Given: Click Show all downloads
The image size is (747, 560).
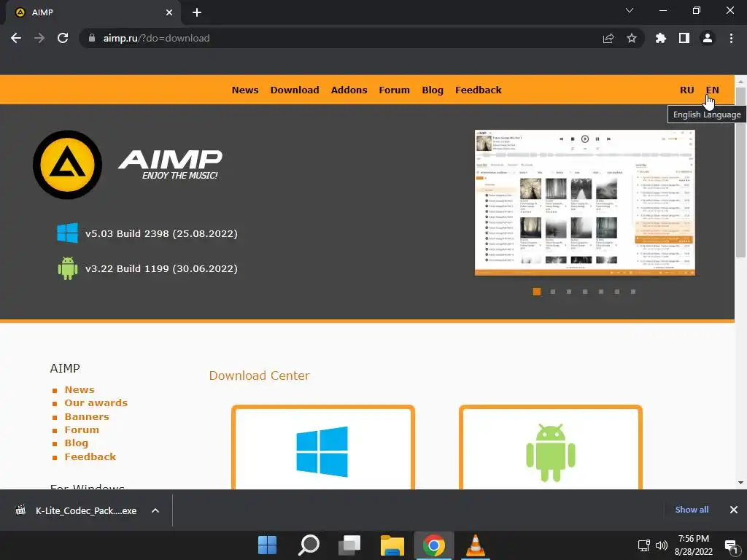Looking at the screenshot, I should (692, 510).
